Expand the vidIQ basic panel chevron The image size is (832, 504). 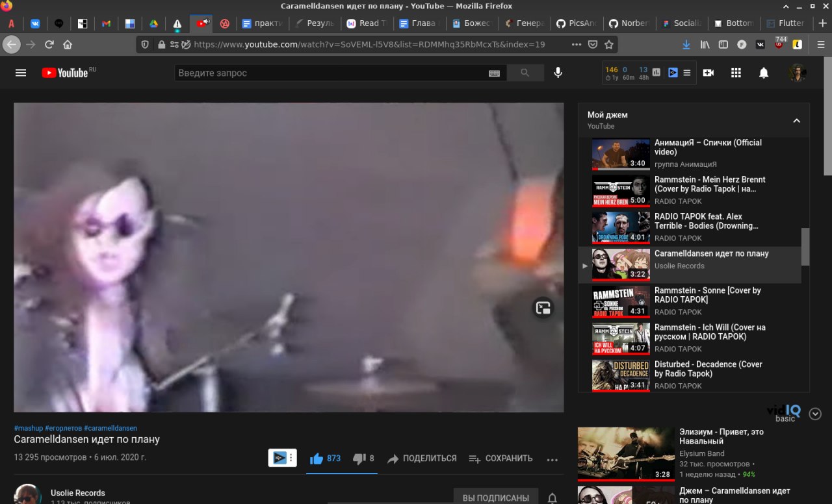click(x=815, y=414)
